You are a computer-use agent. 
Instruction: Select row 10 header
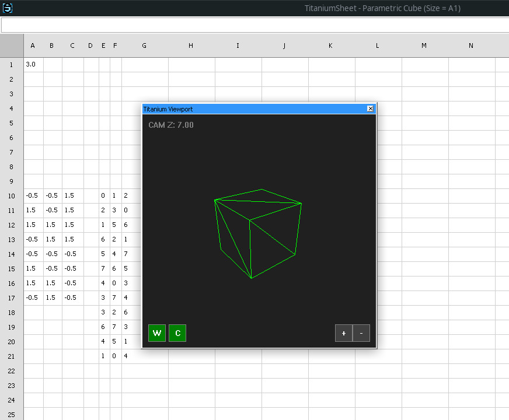[12, 196]
